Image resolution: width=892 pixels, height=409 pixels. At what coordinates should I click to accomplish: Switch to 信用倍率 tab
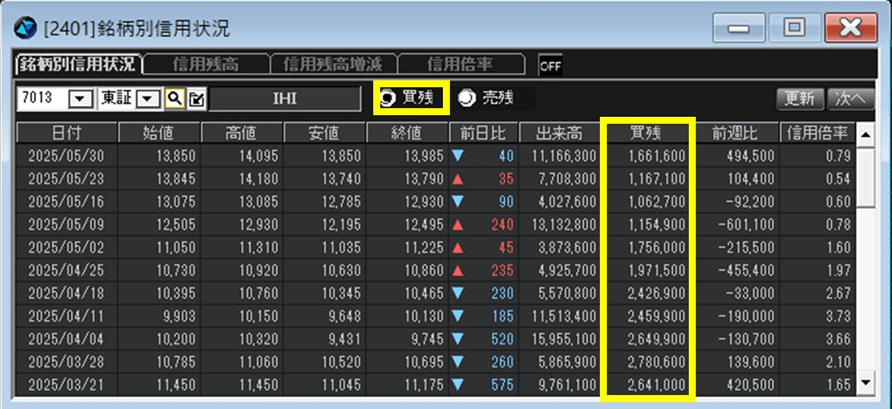point(460,64)
